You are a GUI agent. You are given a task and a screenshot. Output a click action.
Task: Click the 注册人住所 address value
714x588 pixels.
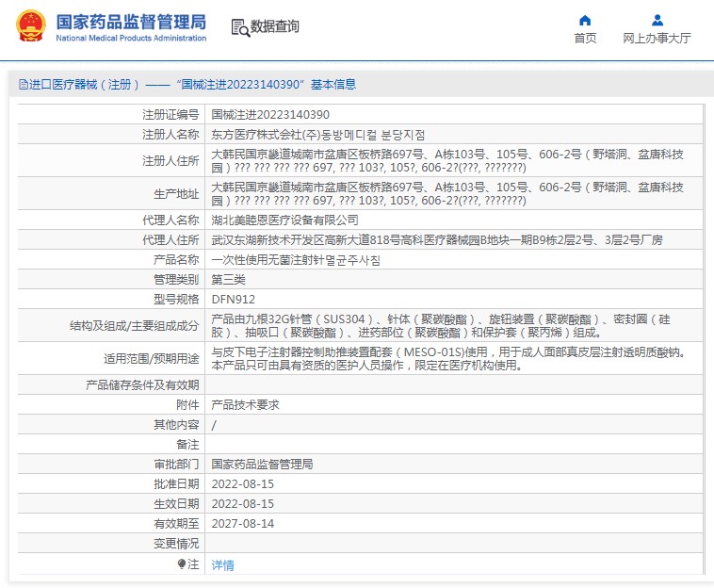(447, 161)
